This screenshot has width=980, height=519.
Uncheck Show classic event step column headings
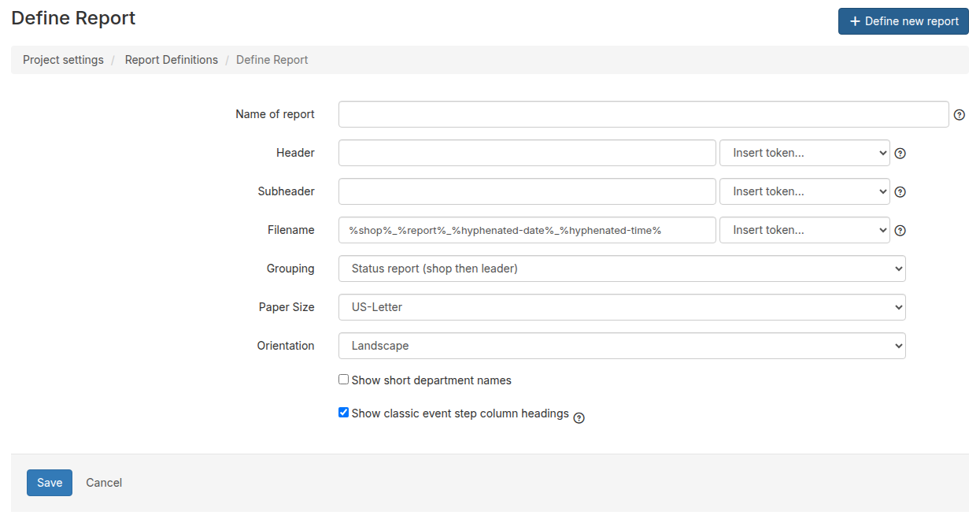[x=343, y=413]
